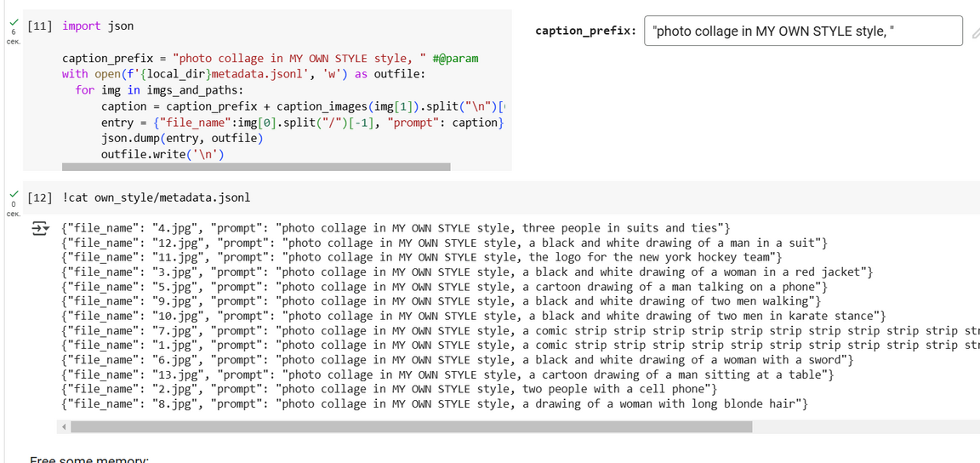The image size is (980, 463).
Task: Click output line for file 8.jpg
Action: pos(435,403)
